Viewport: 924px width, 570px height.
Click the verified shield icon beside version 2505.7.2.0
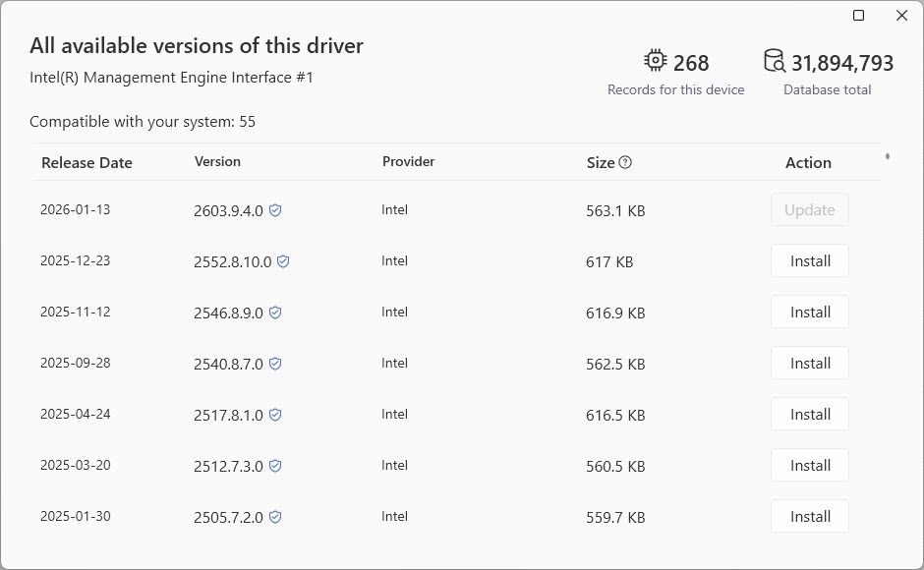[275, 517]
